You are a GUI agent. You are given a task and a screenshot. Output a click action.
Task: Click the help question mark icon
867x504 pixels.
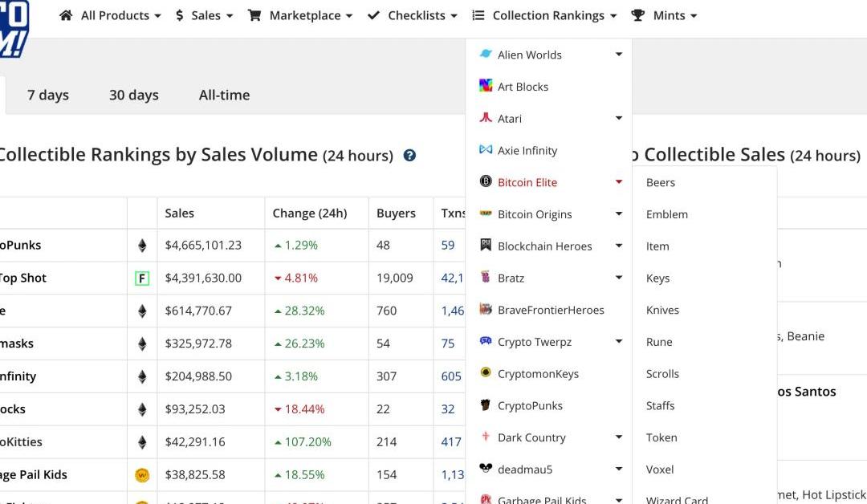coord(409,156)
